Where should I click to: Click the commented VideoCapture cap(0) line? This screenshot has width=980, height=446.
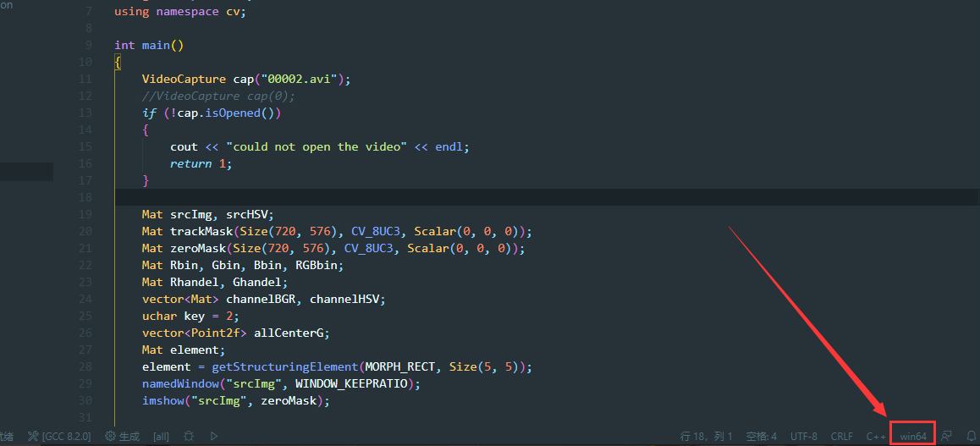(218, 96)
